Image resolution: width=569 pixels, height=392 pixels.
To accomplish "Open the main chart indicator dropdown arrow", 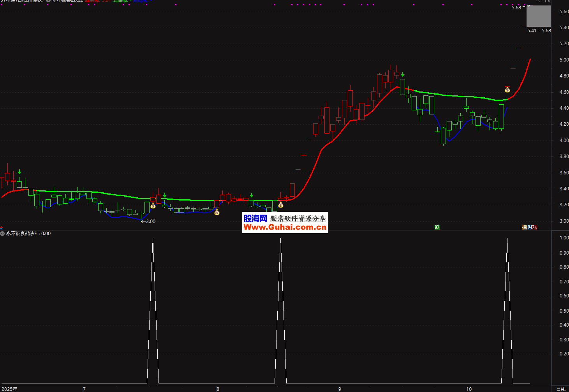I will click(48, 1).
